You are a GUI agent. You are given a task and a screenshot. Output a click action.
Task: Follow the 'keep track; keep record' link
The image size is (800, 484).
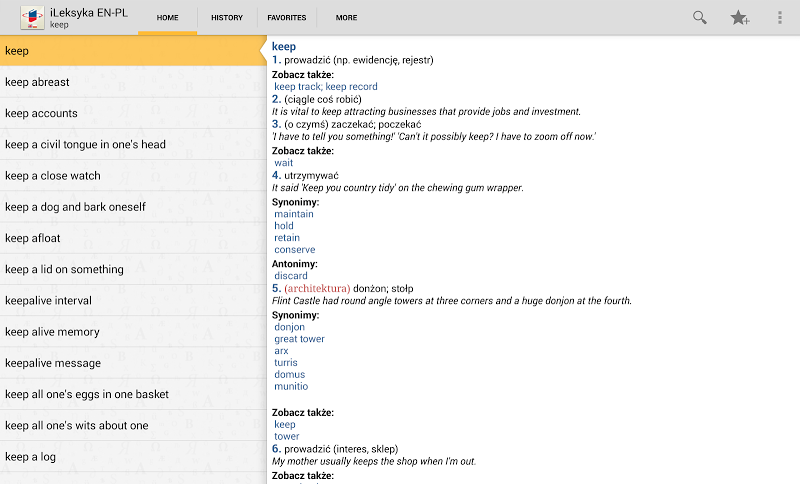[326, 87]
